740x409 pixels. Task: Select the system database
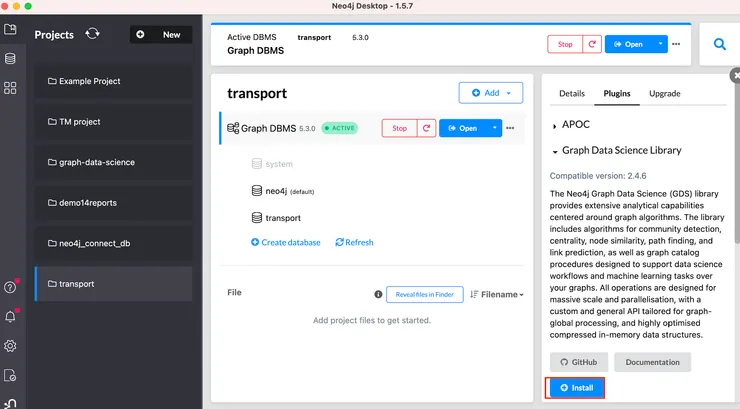point(272,164)
